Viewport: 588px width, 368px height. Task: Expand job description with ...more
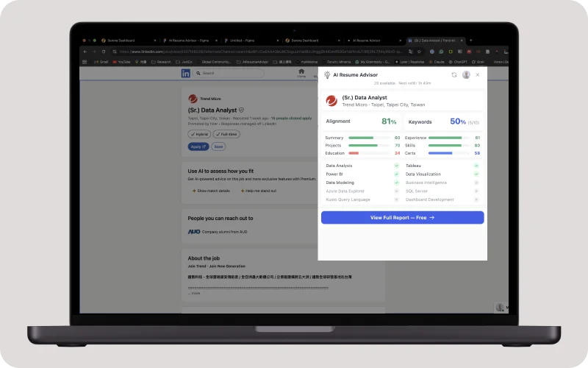(x=194, y=293)
